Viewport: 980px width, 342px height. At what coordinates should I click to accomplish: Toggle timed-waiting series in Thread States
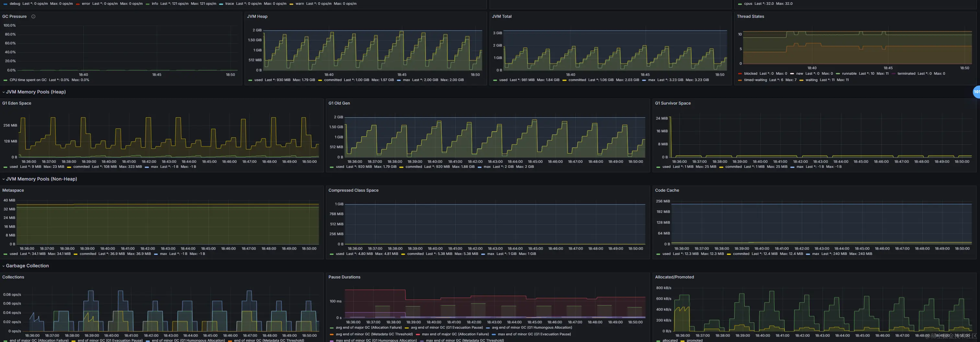pos(755,80)
